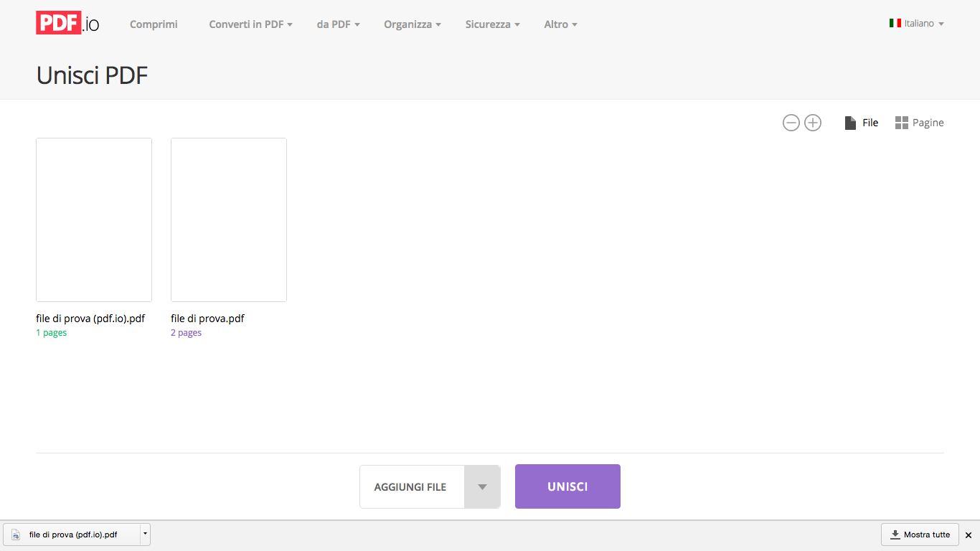Switch to File view mode
The image size is (980, 551).
(862, 123)
